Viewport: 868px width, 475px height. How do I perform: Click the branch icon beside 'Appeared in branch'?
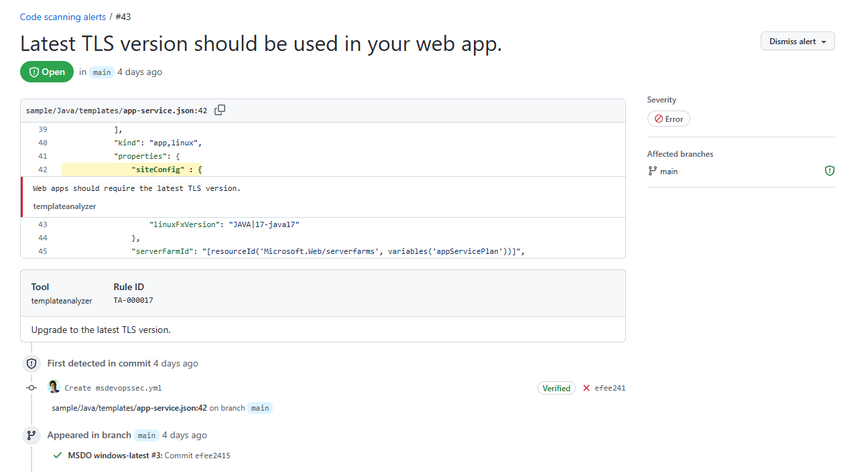tap(32, 435)
